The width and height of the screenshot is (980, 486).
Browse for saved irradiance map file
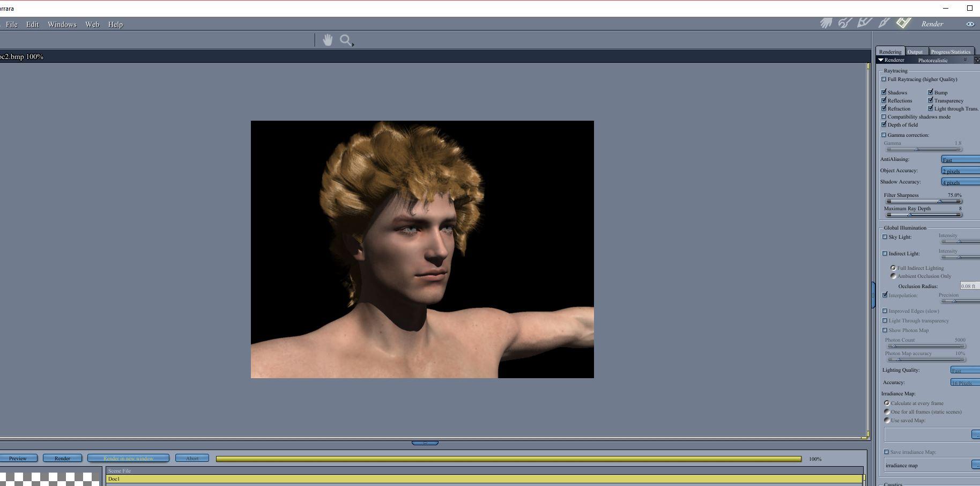coord(976,435)
